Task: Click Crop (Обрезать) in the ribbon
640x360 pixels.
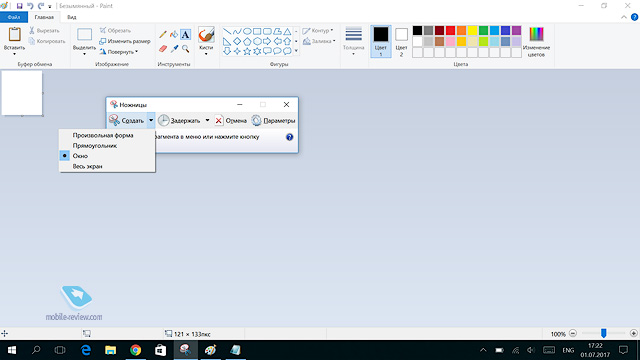Action: pyautogui.click(x=115, y=31)
